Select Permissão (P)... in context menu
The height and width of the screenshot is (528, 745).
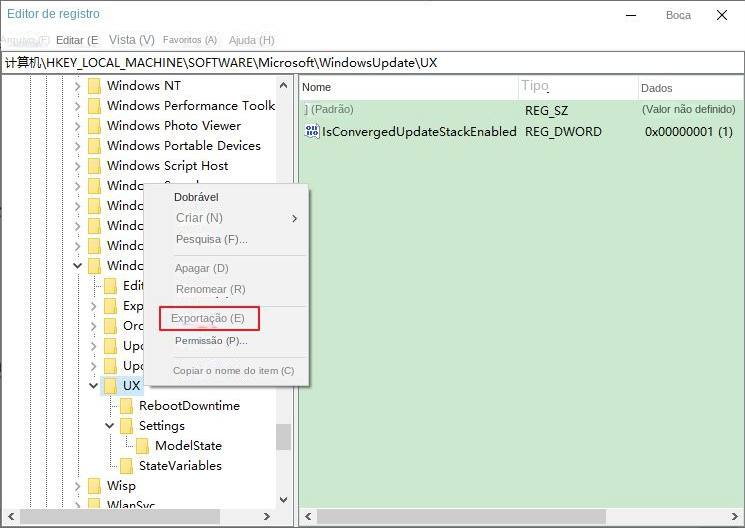[211, 341]
